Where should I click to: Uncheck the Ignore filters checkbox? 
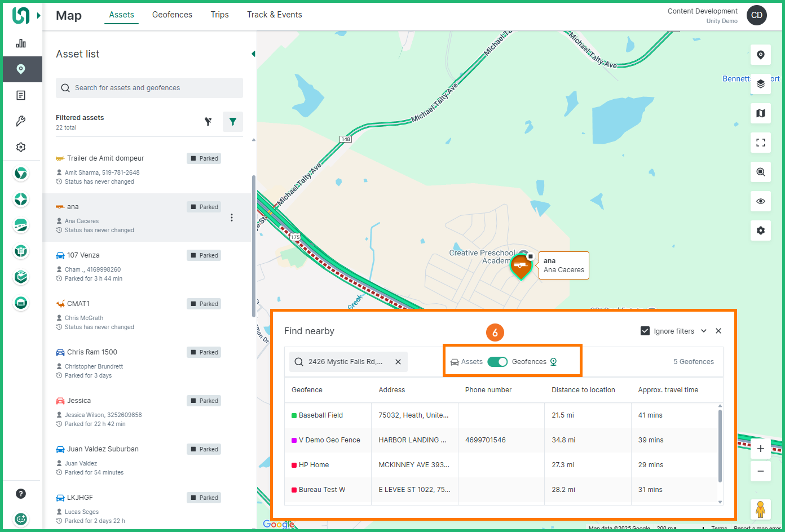point(645,331)
